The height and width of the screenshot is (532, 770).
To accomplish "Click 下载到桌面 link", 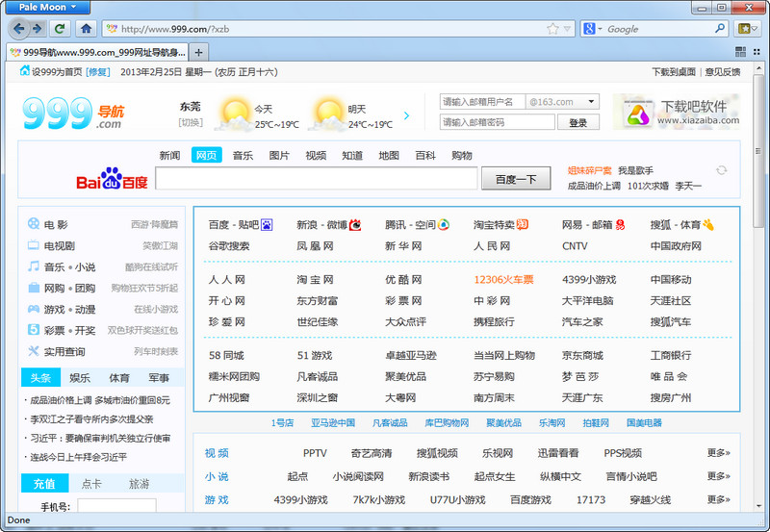I will click(674, 71).
